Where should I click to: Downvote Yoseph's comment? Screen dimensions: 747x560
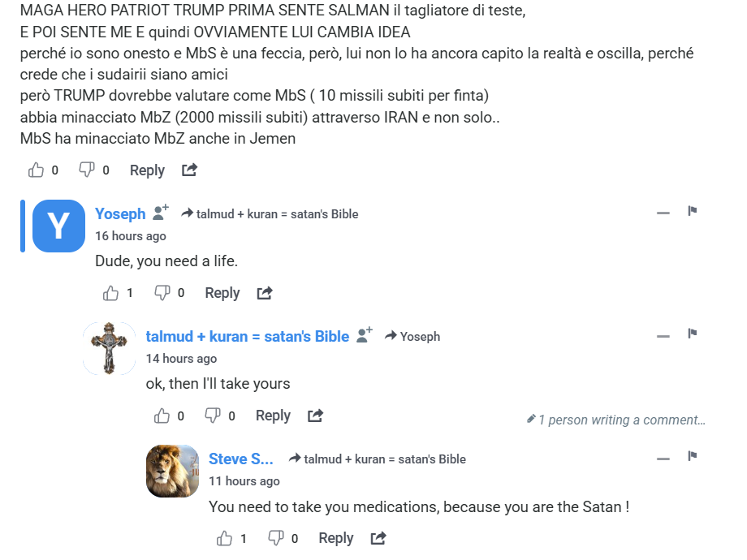coord(162,293)
